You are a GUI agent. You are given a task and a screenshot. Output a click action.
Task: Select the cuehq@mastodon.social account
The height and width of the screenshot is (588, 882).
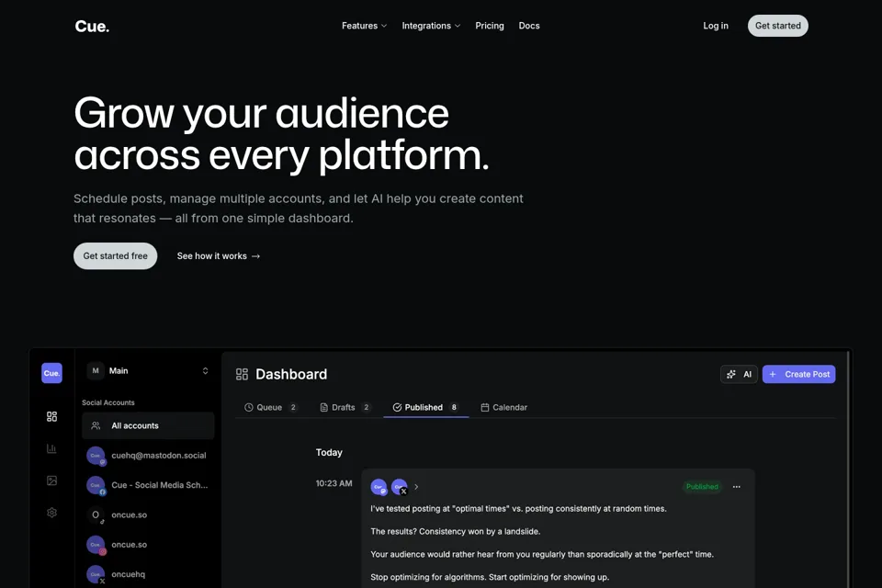[148, 456]
